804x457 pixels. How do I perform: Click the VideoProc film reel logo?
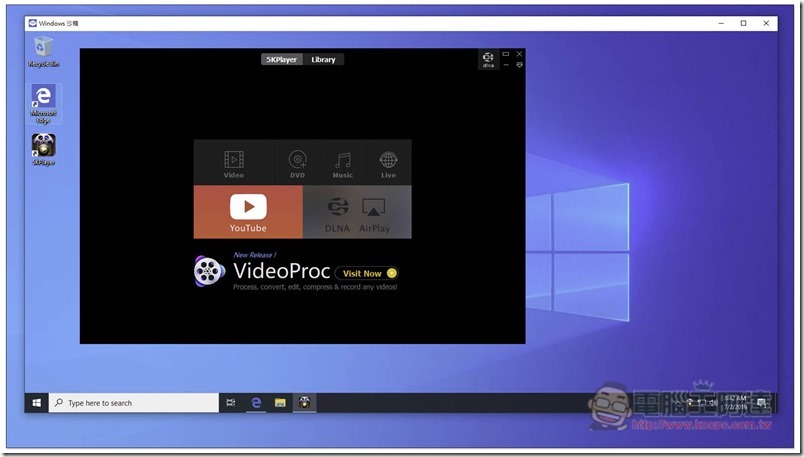(209, 271)
